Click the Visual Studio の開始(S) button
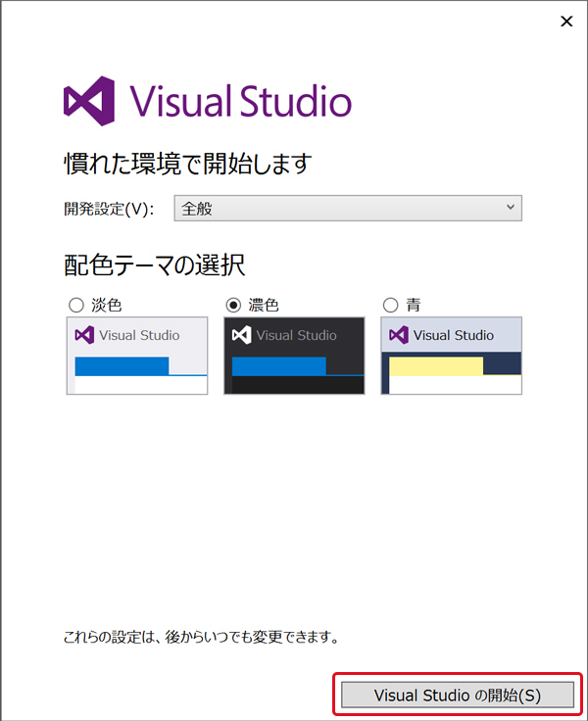This screenshot has height=721, width=588. [458, 695]
